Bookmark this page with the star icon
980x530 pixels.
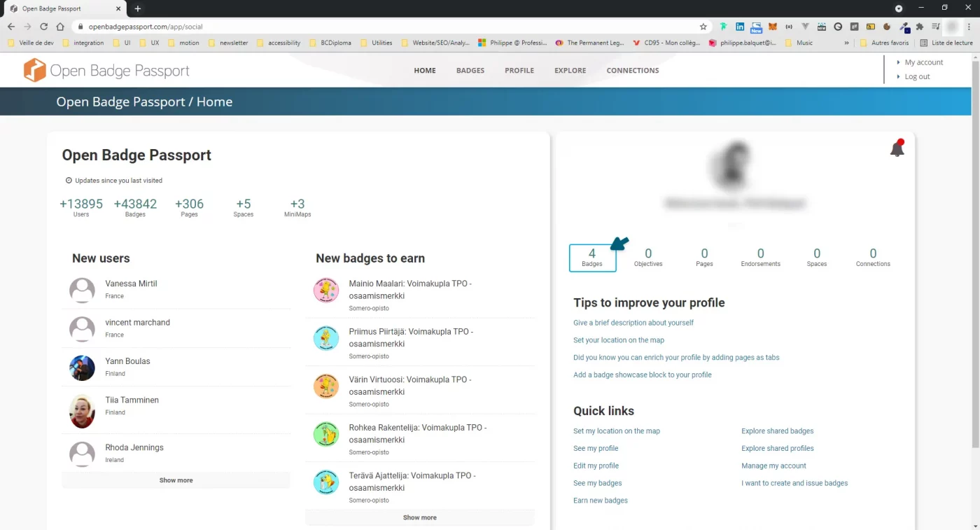tap(703, 27)
